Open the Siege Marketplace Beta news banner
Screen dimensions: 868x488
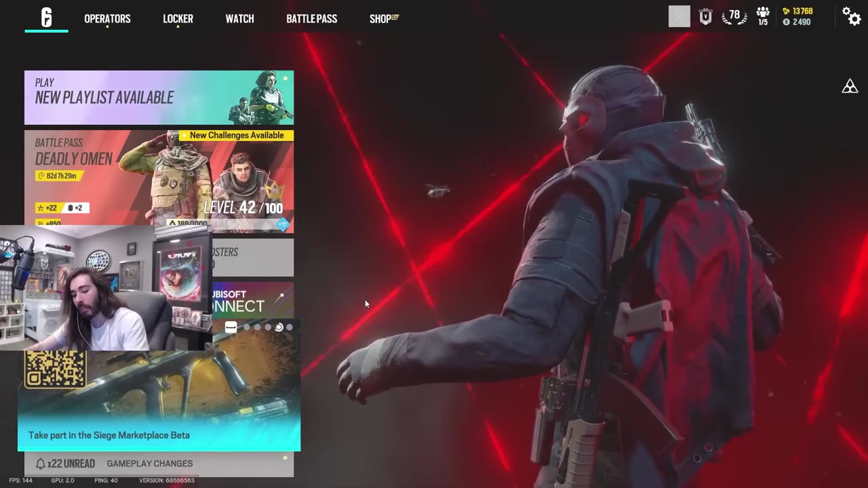point(159,400)
